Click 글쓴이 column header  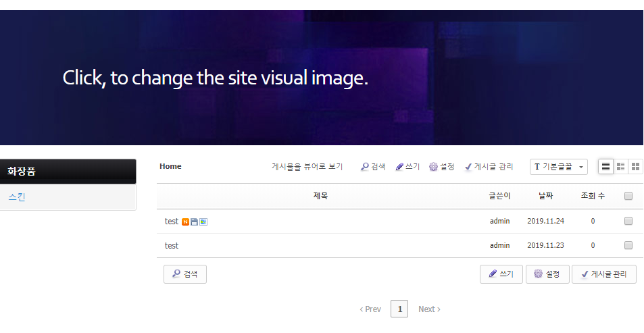click(499, 196)
